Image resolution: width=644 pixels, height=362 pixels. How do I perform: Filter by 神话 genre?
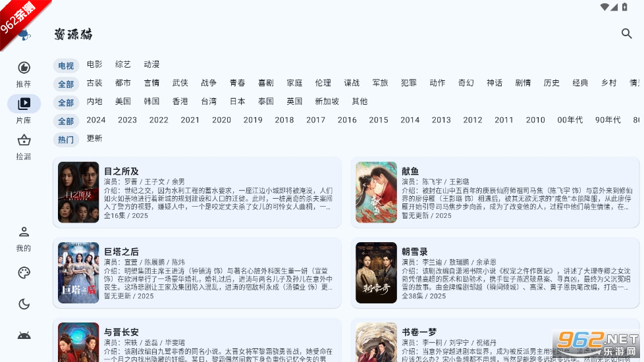pos(495,83)
